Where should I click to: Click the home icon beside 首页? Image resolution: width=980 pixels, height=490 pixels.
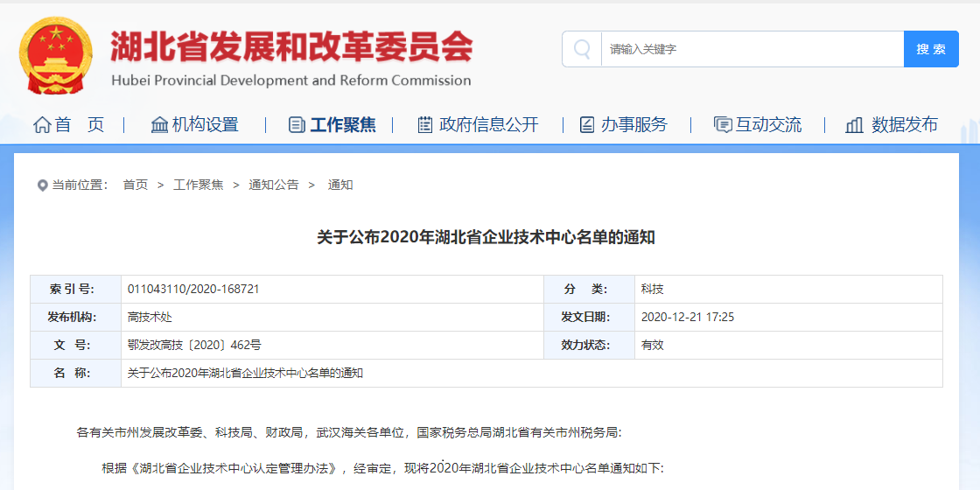tap(42, 125)
